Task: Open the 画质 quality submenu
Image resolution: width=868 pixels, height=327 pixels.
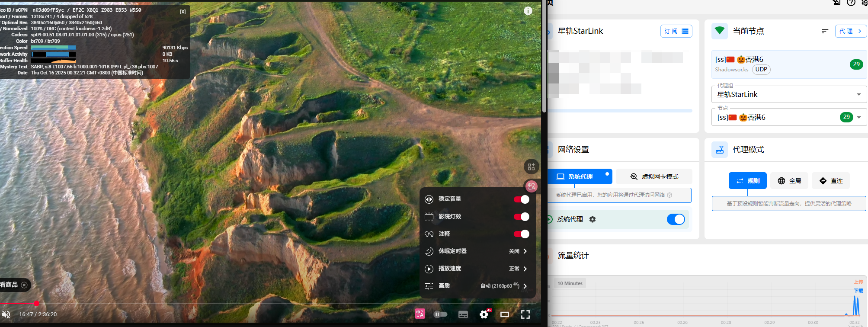Action: [477, 286]
